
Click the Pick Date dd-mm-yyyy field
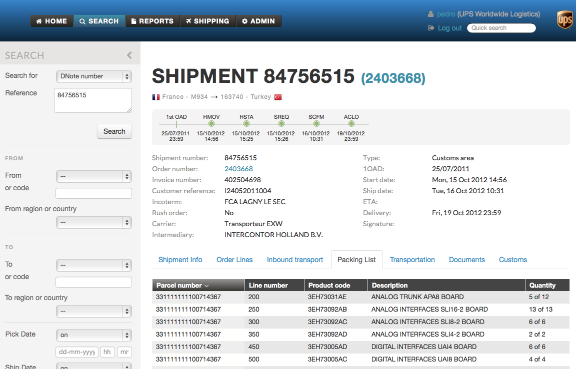pos(77,352)
